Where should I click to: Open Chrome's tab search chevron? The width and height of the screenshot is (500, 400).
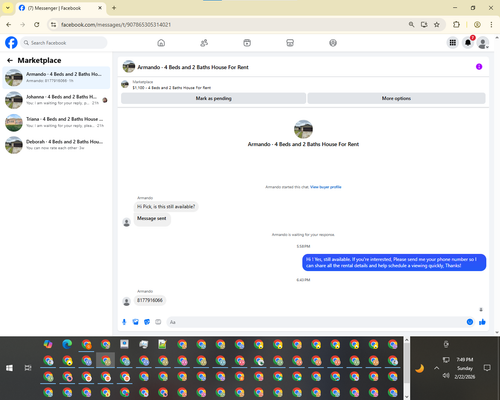pyautogui.click(x=8, y=8)
